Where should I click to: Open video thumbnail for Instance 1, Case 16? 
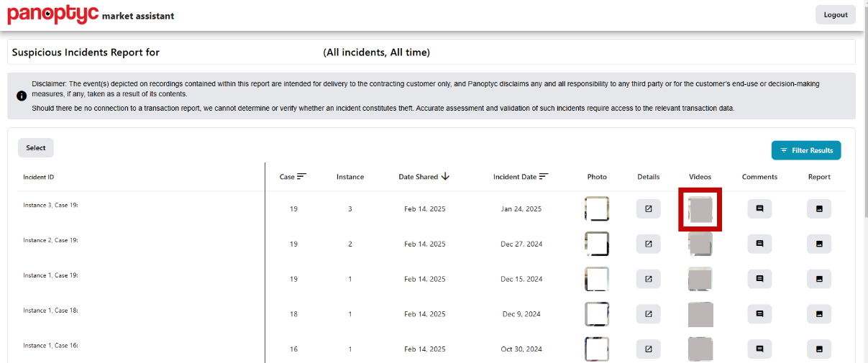coord(700,349)
